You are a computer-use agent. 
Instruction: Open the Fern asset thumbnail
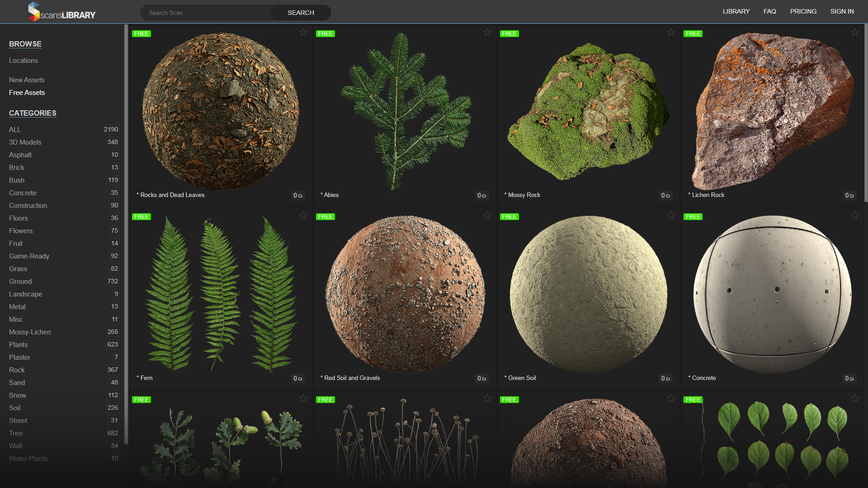point(221,294)
